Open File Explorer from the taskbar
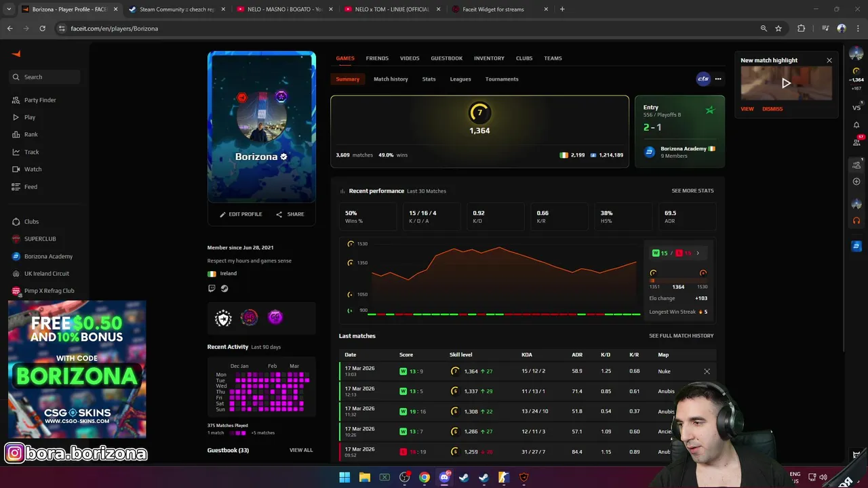 click(364, 477)
